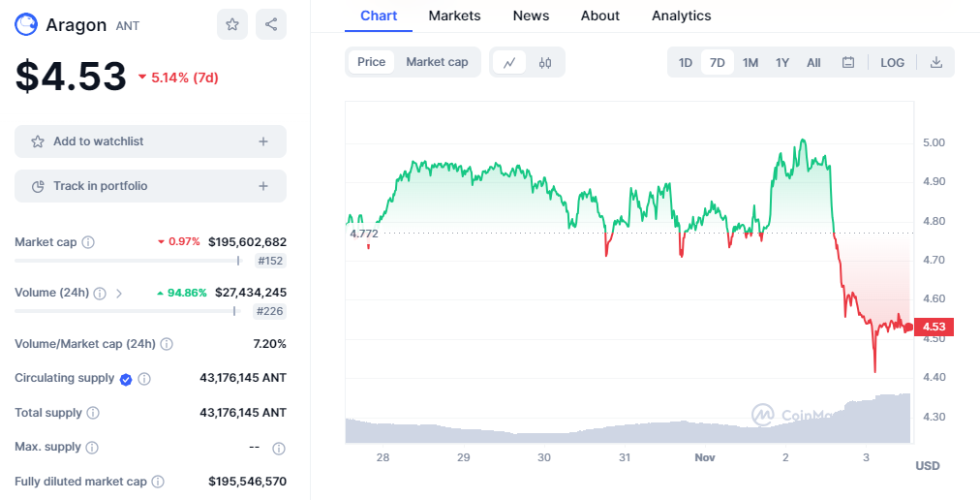Screen dimensions: 980x500
Task: Click the plus icon on Add to watchlist
Action: (x=263, y=141)
